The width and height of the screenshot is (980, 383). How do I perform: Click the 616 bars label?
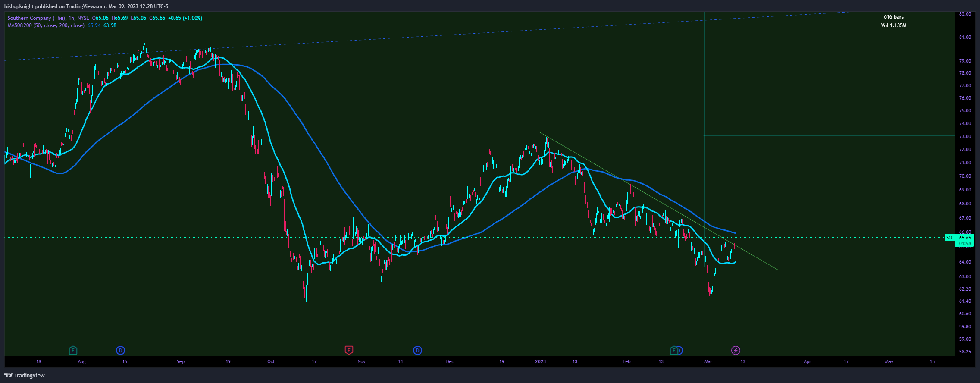click(x=893, y=17)
